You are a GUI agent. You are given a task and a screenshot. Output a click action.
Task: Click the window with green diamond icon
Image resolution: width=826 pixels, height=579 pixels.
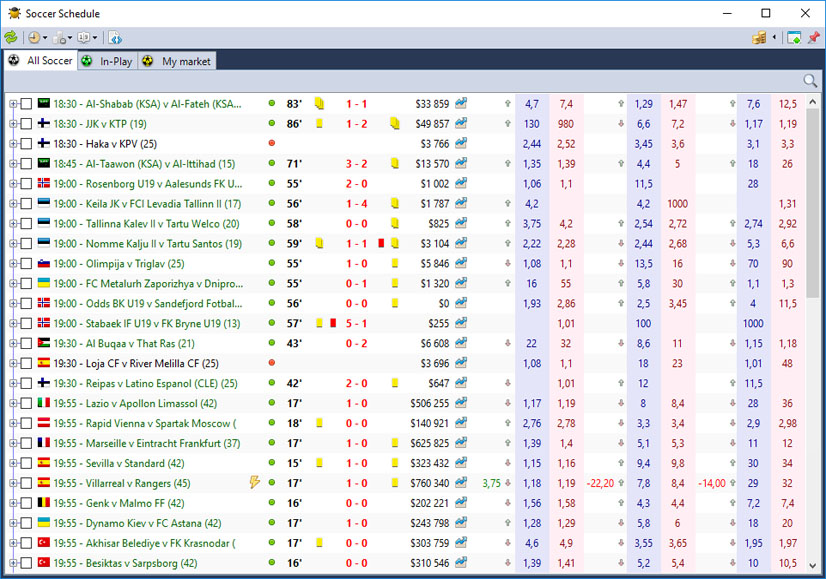tap(793, 37)
